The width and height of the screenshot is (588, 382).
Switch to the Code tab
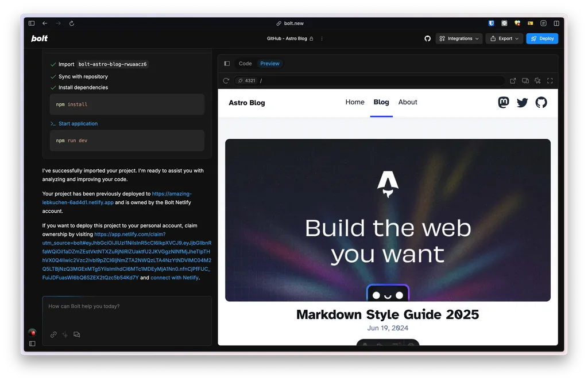coord(245,64)
